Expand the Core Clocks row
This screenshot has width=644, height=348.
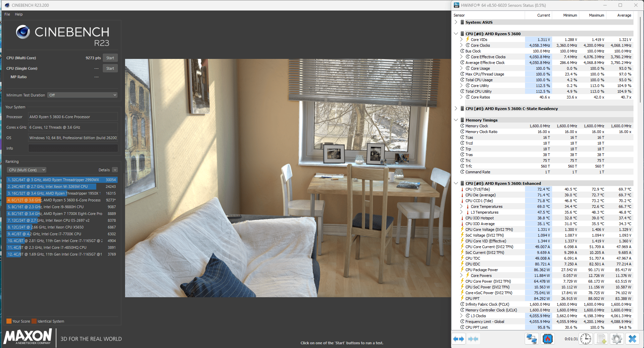point(461,45)
